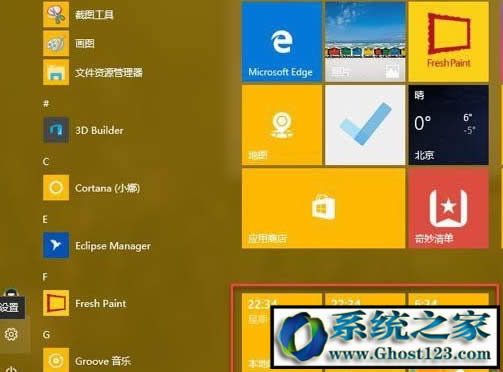Jump to the E letter group header
503x372 pixels.
point(45,219)
